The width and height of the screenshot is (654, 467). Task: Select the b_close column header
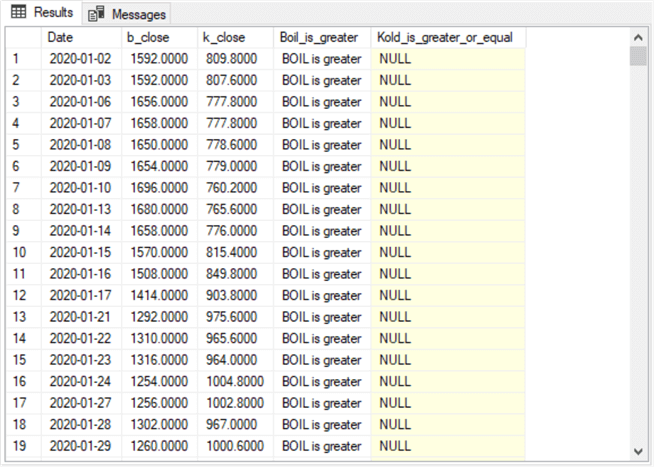(x=159, y=38)
